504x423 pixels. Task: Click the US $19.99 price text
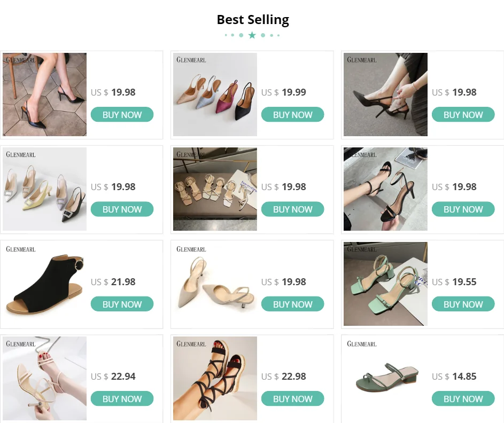(x=284, y=92)
